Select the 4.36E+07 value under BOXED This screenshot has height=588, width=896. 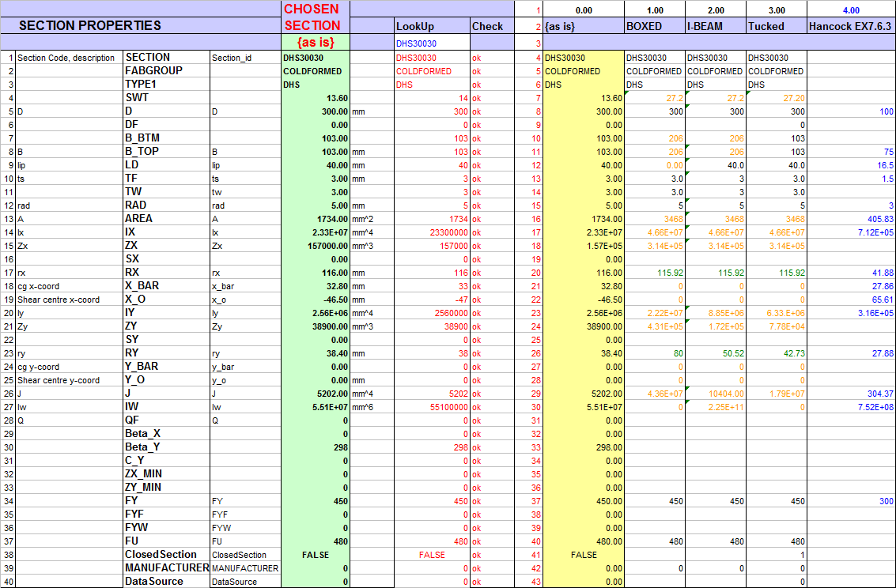(655, 394)
